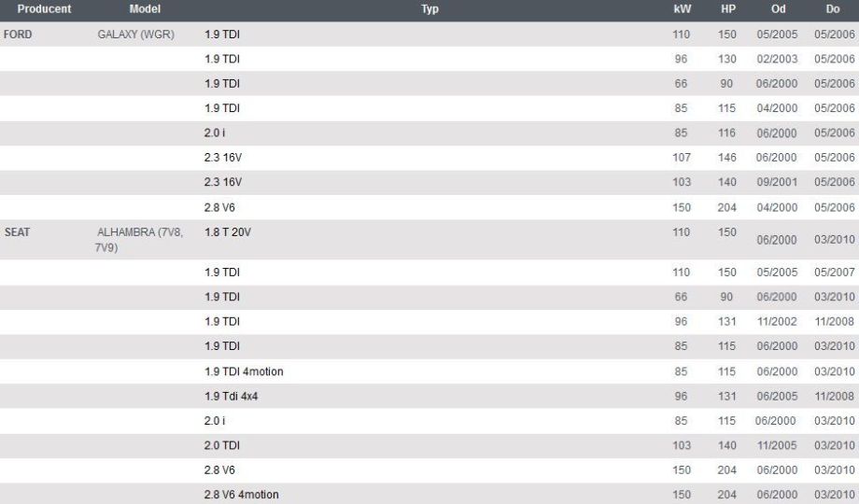Click the Typ column header

[x=429, y=8]
